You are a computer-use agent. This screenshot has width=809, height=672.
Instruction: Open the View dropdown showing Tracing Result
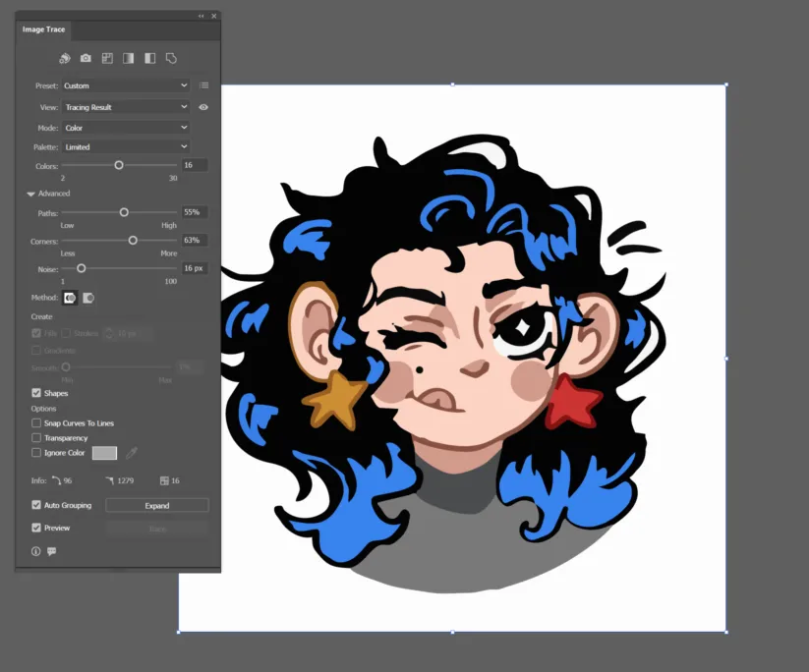coord(126,107)
